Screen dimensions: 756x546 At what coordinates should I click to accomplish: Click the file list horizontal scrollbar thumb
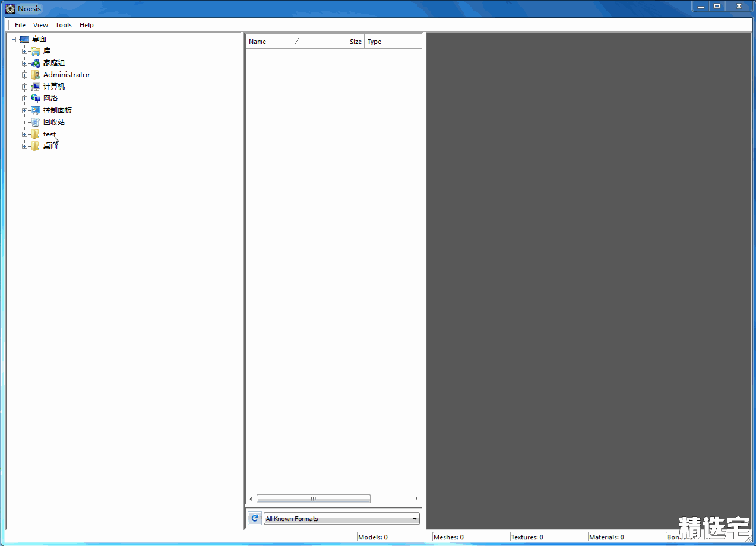tap(313, 499)
